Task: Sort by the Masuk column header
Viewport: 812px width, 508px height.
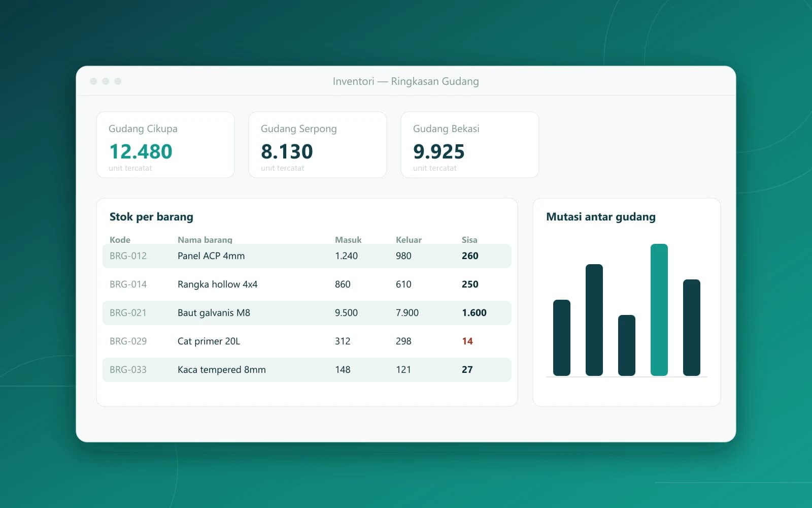Action: coord(348,240)
